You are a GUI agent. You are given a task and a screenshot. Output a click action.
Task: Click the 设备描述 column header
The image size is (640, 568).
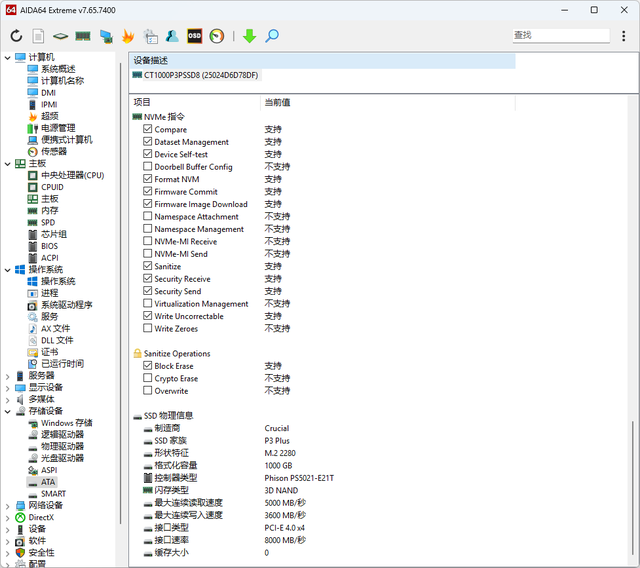[x=322, y=61]
